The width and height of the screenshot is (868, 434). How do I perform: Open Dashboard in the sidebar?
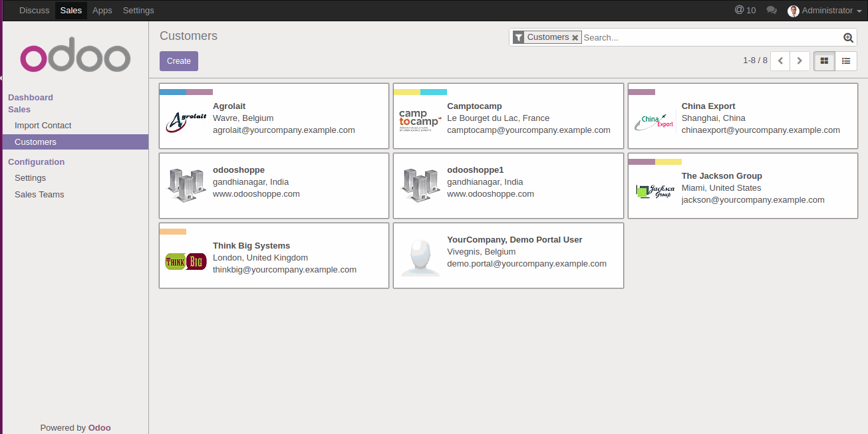31,98
